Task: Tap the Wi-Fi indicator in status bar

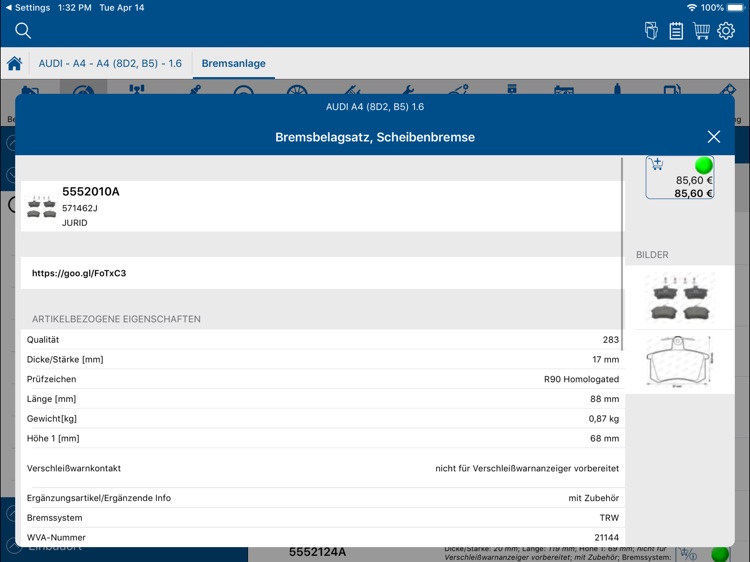Action: tap(692, 8)
